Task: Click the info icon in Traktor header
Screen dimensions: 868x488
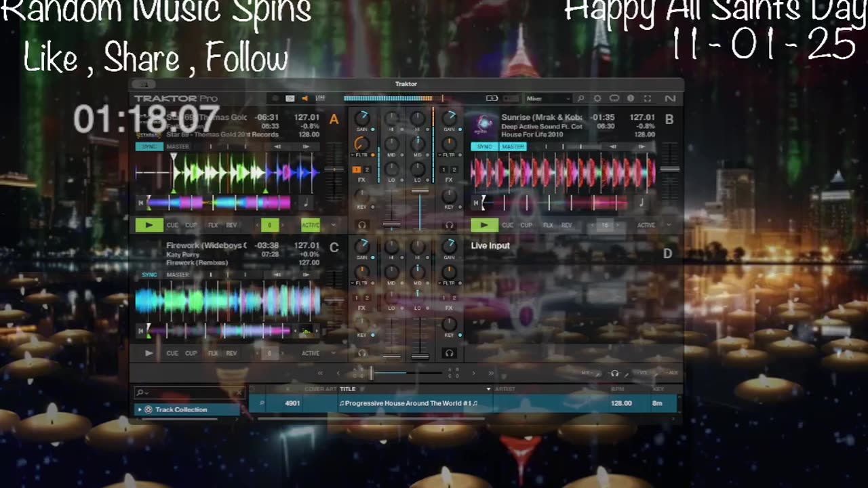Action: pos(631,98)
